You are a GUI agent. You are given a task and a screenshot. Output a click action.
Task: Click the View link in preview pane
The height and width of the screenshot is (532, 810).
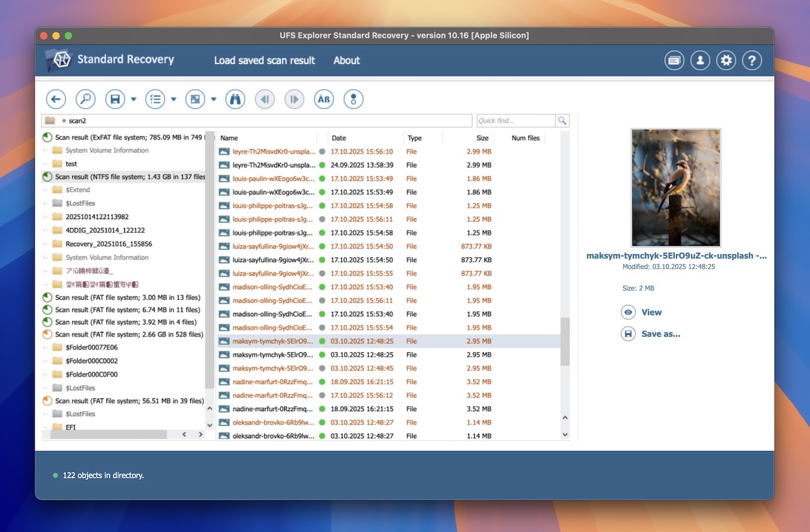(651, 312)
